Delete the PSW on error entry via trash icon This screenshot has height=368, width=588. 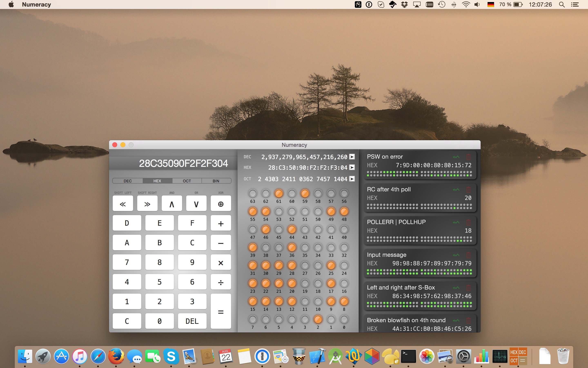468,157
